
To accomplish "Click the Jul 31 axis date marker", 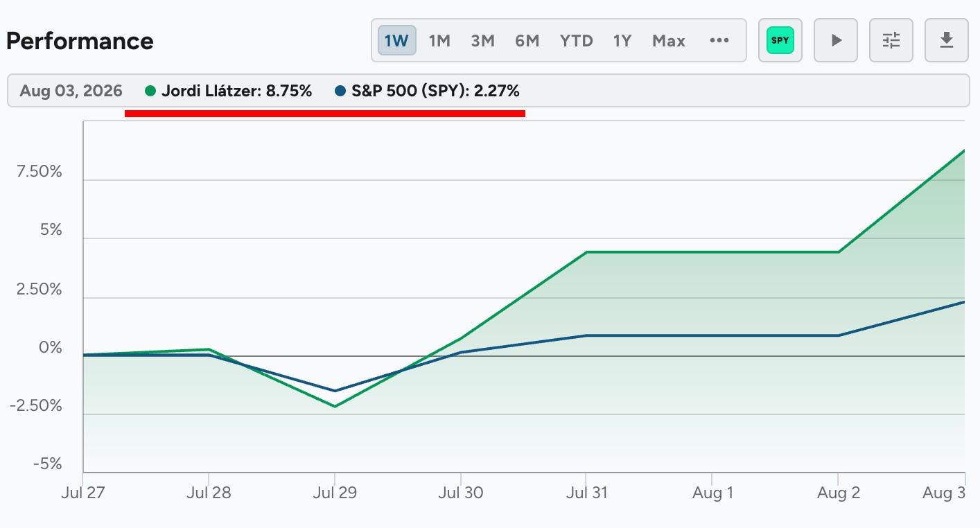I will coord(586,493).
